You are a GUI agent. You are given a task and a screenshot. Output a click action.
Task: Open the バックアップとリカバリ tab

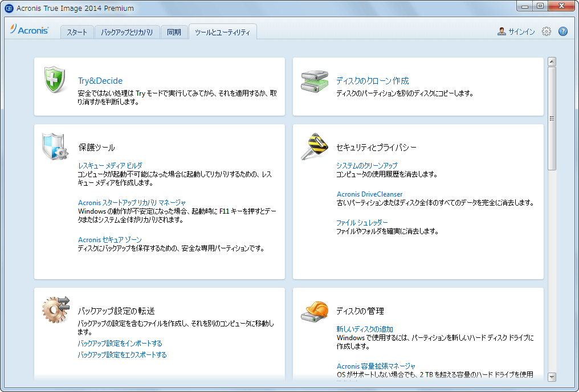tap(127, 32)
